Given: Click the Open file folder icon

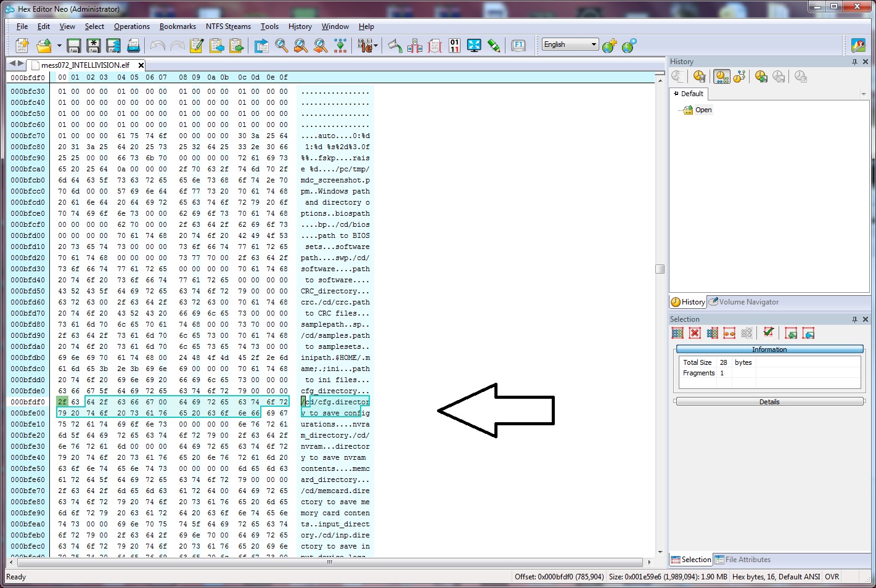Looking at the screenshot, I should click(x=44, y=45).
